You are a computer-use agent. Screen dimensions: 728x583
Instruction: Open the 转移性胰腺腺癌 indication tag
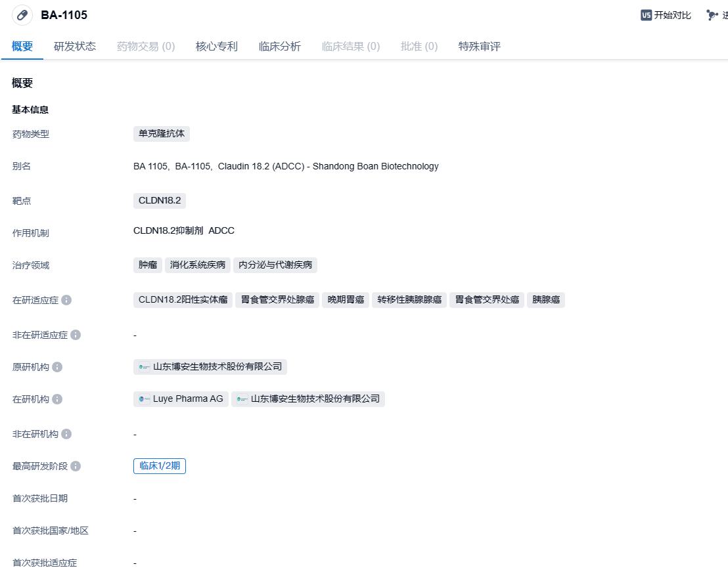pos(409,300)
